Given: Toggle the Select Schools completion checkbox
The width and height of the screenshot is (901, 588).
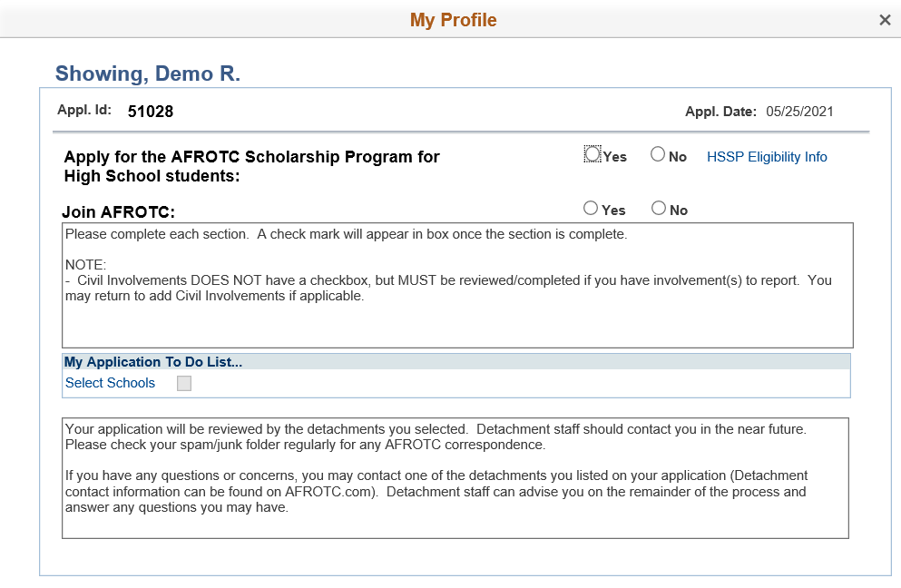Looking at the screenshot, I should (x=184, y=384).
